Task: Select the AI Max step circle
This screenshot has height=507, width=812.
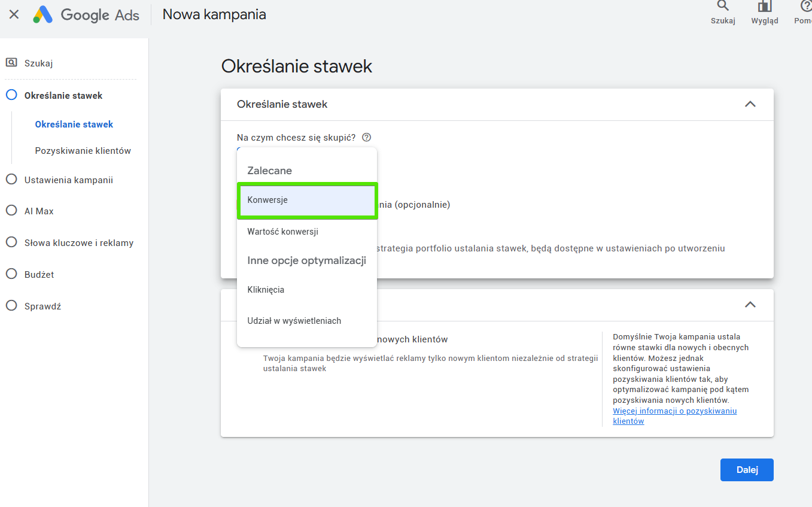Action: [x=11, y=211]
